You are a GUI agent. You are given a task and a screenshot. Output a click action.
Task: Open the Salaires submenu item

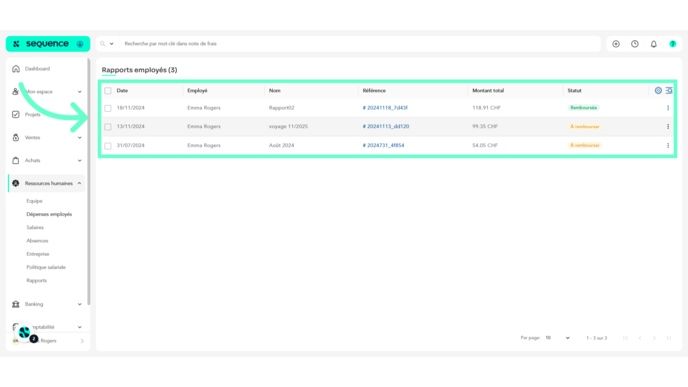(x=35, y=227)
